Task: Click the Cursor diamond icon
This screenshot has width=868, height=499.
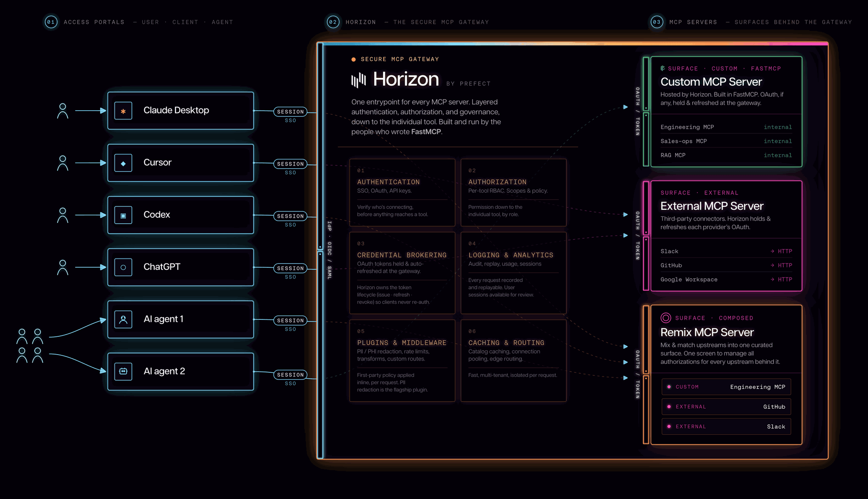Action: (123, 163)
